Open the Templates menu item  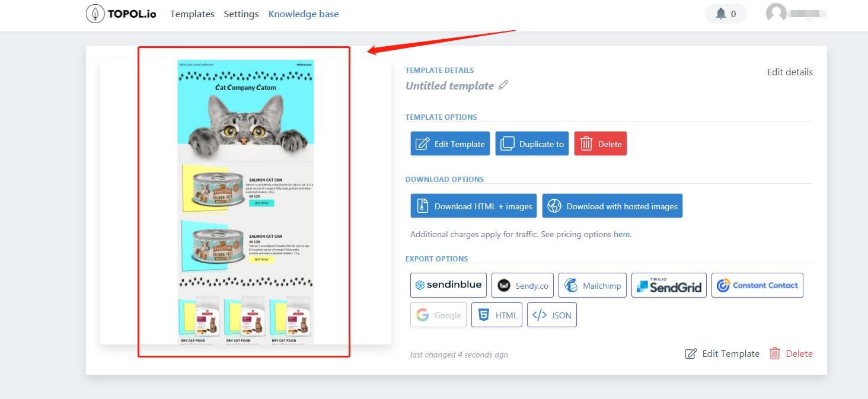[192, 14]
